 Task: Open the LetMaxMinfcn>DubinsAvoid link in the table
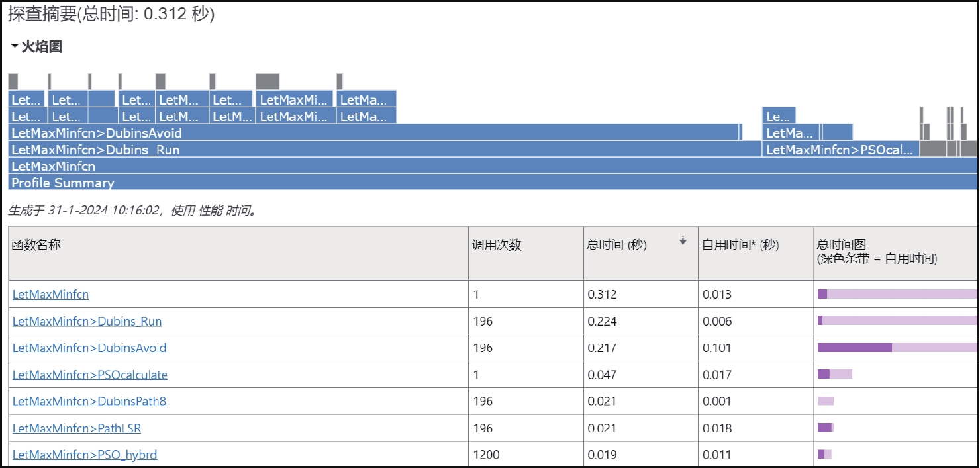point(89,348)
